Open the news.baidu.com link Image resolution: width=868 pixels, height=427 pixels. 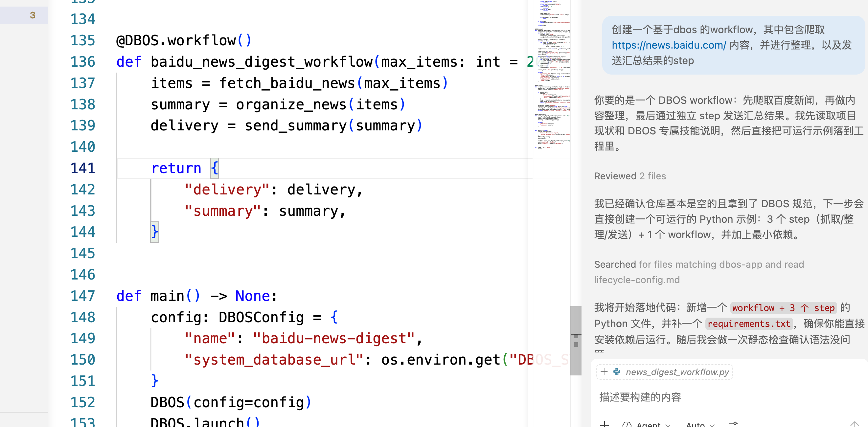[x=669, y=45]
